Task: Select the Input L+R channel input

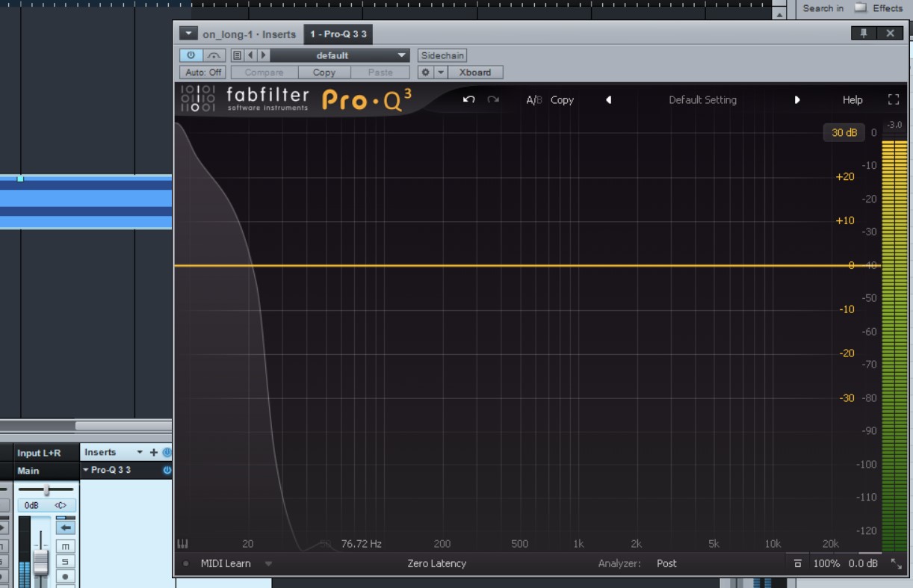Action: pos(47,453)
